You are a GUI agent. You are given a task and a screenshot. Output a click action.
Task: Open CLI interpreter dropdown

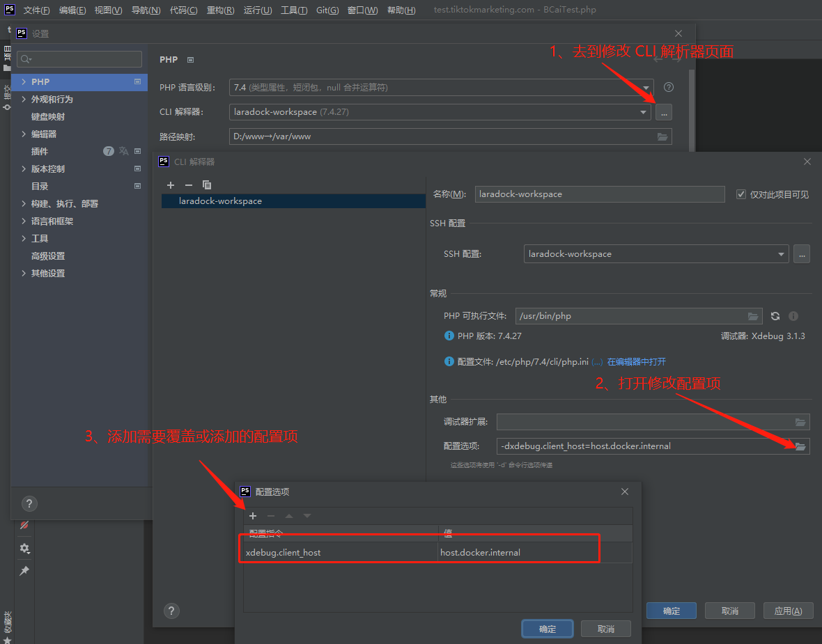pyautogui.click(x=643, y=112)
